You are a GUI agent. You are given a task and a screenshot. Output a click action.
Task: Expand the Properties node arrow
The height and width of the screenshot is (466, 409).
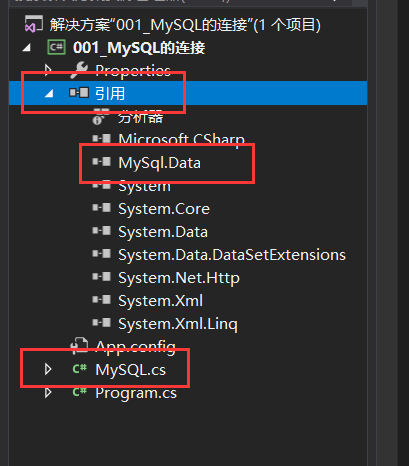coord(48,70)
